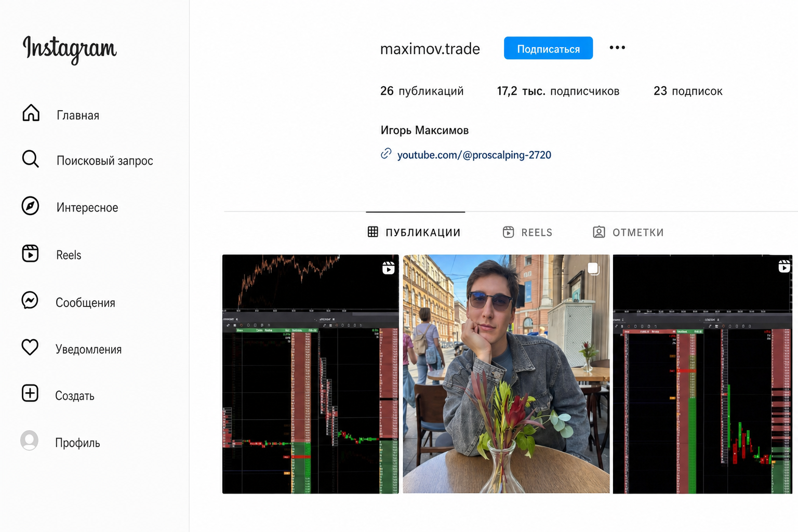Click the 26 публикаций count

(x=421, y=91)
